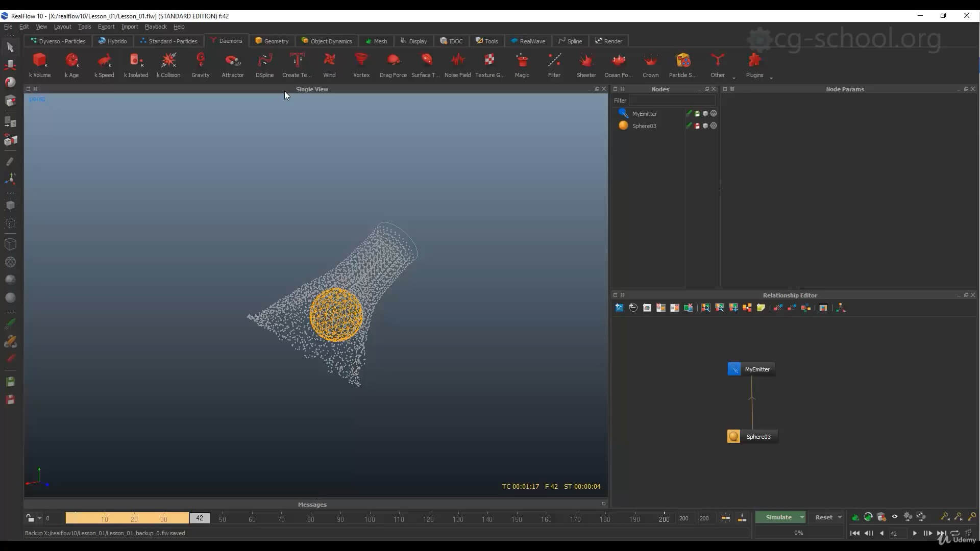Expand the Plugins dropdown arrow
This screenshot has width=980, height=551.
[x=771, y=78]
